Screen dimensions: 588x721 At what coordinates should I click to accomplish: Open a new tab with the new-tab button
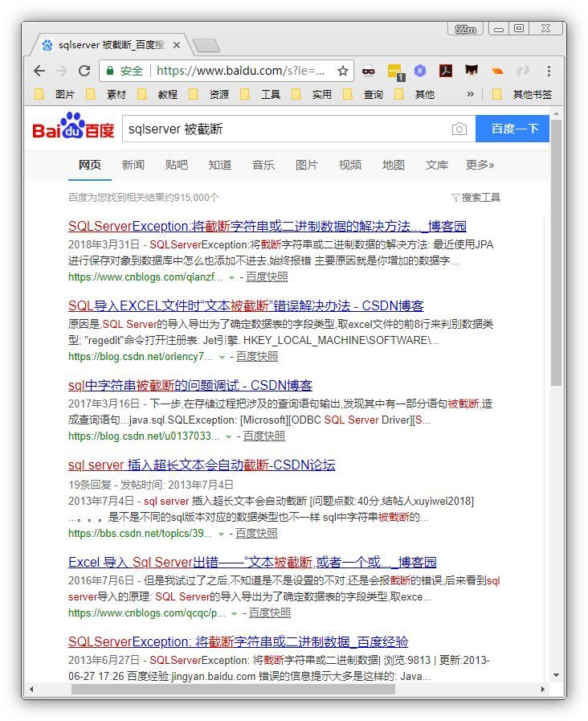point(206,46)
